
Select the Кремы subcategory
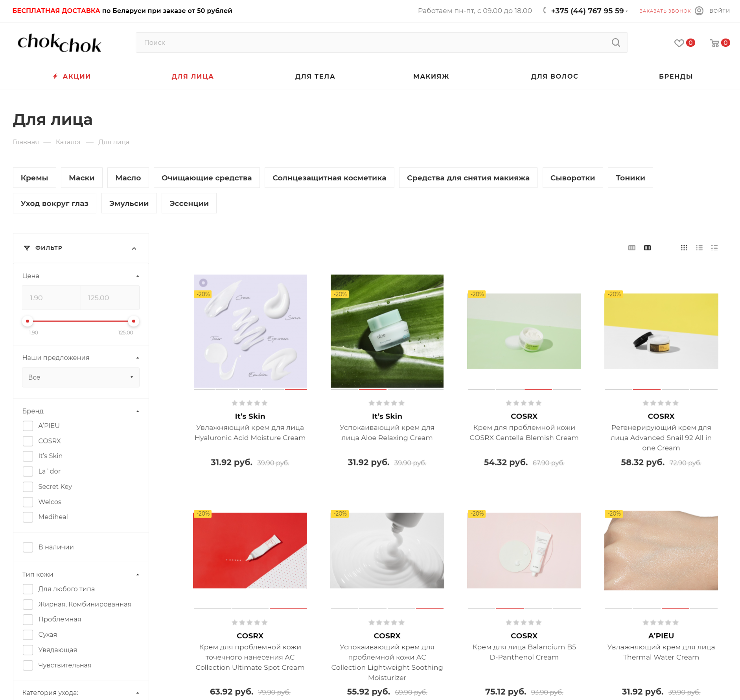[x=35, y=178]
